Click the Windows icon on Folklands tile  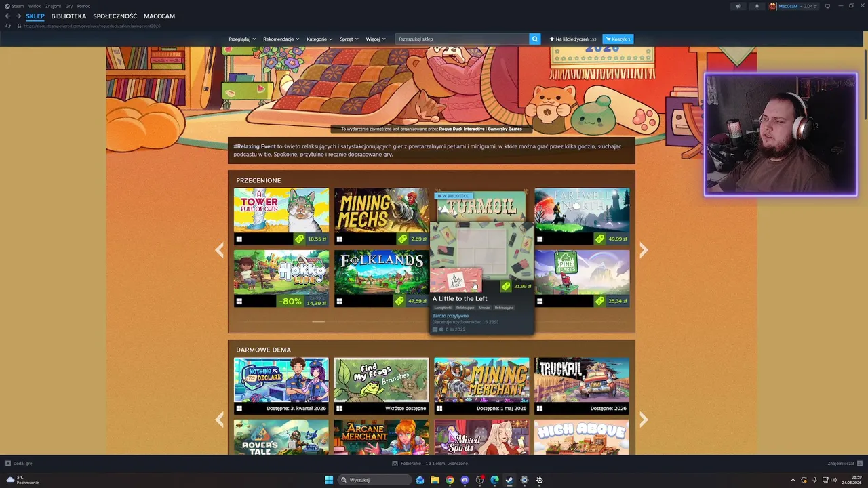(x=340, y=301)
